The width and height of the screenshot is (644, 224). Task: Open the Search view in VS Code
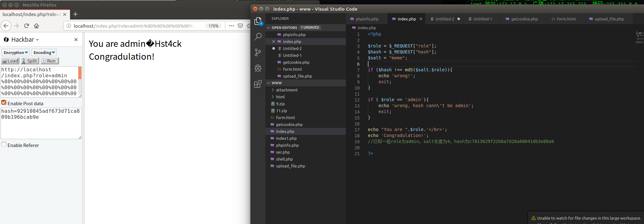click(258, 37)
